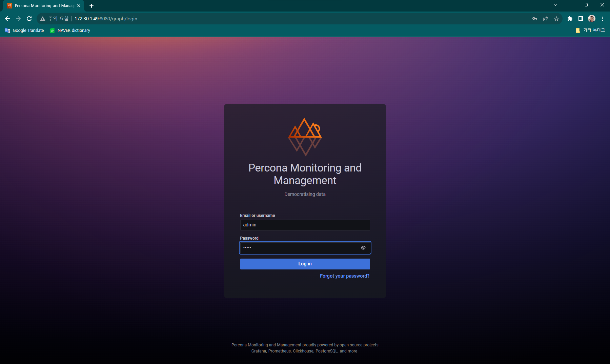Image resolution: width=610 pixels, height=364 pixels.
Task: Minimize the browser window
Action: (x=571, y=5)
